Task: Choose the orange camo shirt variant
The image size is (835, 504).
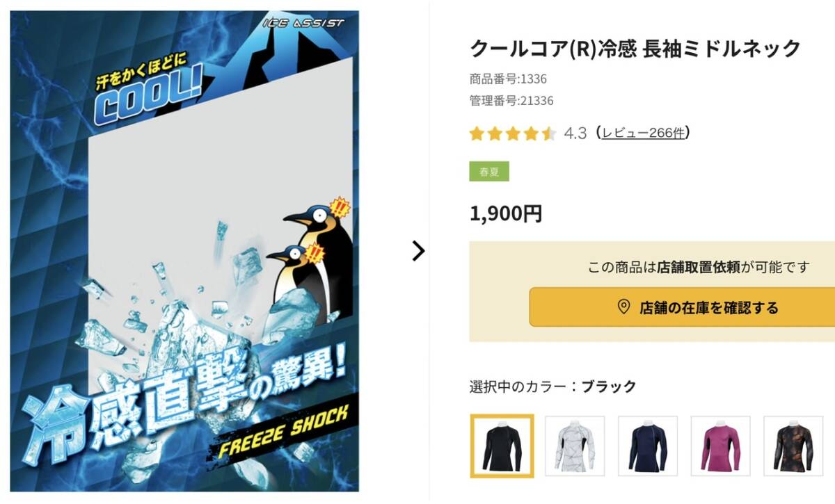Action: (793, 446)
